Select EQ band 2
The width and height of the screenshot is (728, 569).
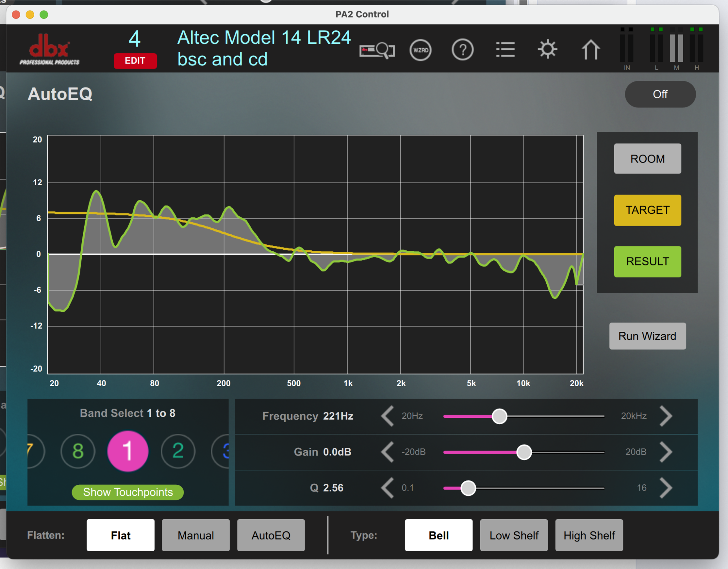click(178, 451)
